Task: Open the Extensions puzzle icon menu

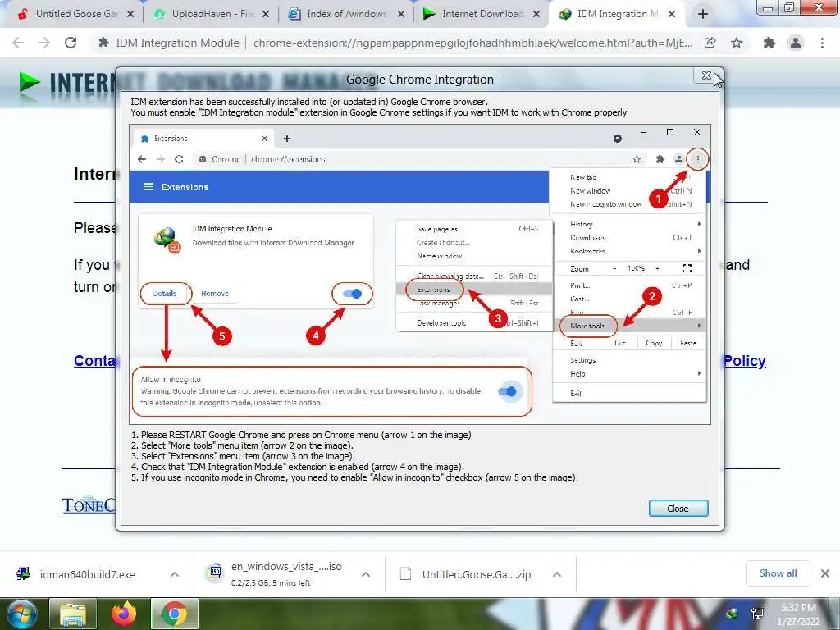Action: (x=769, y=43)
